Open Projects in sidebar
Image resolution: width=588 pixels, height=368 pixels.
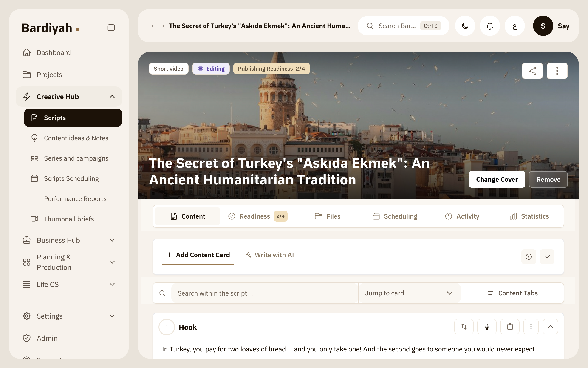69,75
